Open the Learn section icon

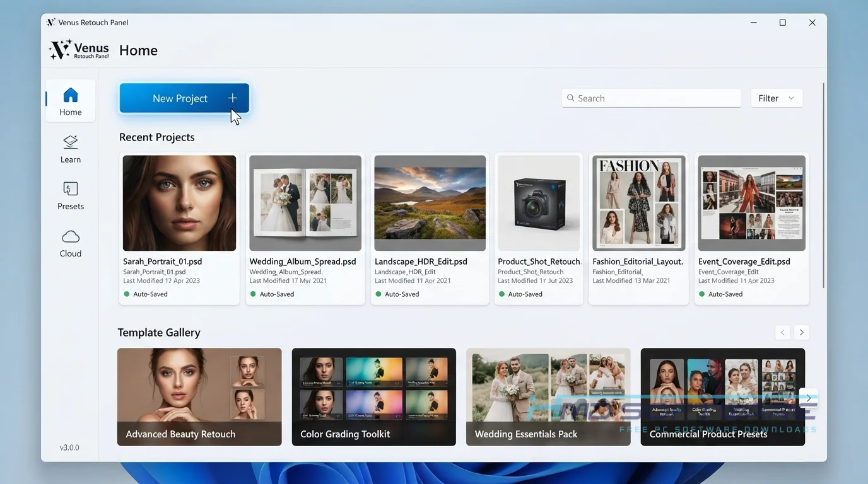[x=71, y=142]
